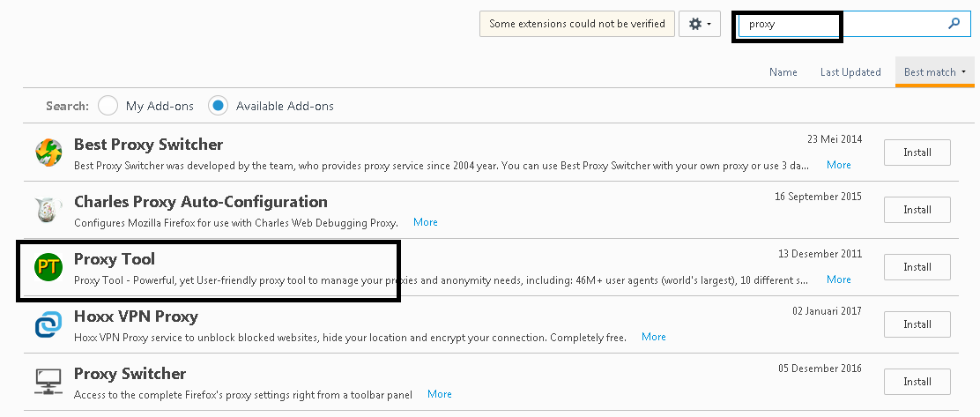Sort results by Last Updated
Image resolution: width=980 pixels, height=417 pixels.
[850, 72]
